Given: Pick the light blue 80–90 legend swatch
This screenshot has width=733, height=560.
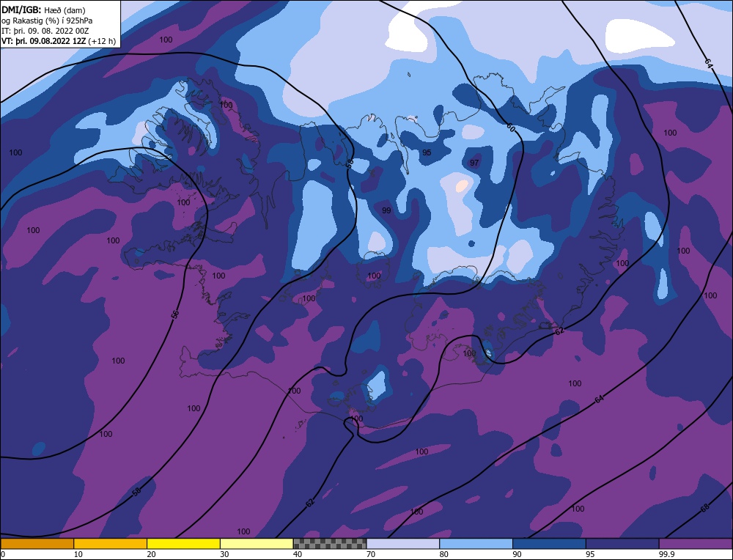Looking at the screenshot, I should pos(476,543).
